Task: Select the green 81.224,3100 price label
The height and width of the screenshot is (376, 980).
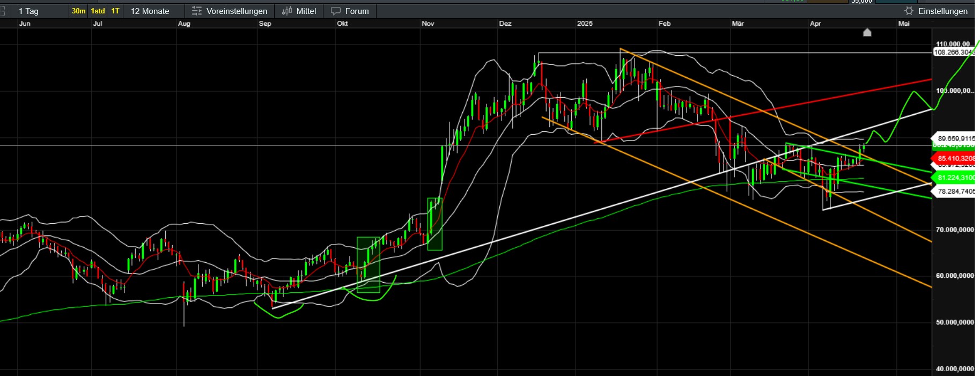Action: coord(954,178)
